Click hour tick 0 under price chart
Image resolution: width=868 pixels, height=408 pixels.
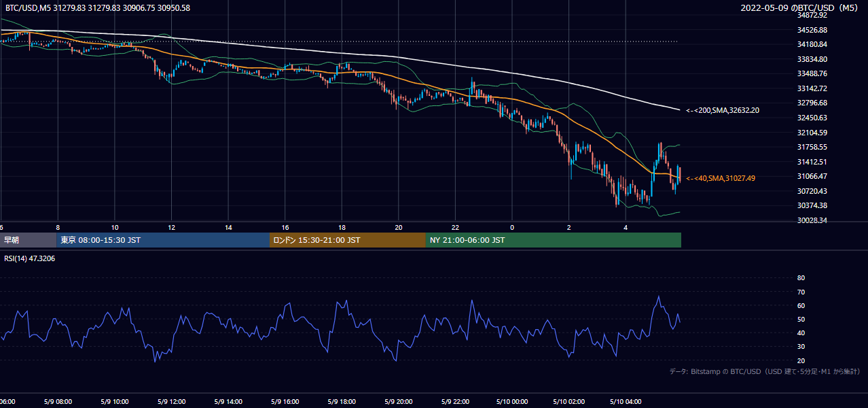512,228
